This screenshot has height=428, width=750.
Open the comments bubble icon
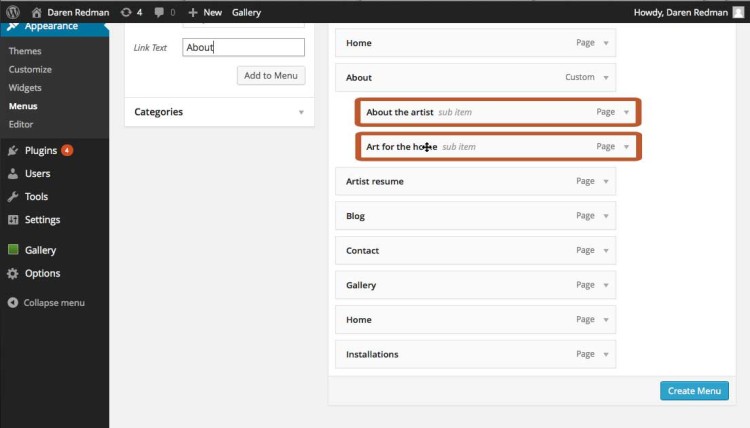point(159,12)
